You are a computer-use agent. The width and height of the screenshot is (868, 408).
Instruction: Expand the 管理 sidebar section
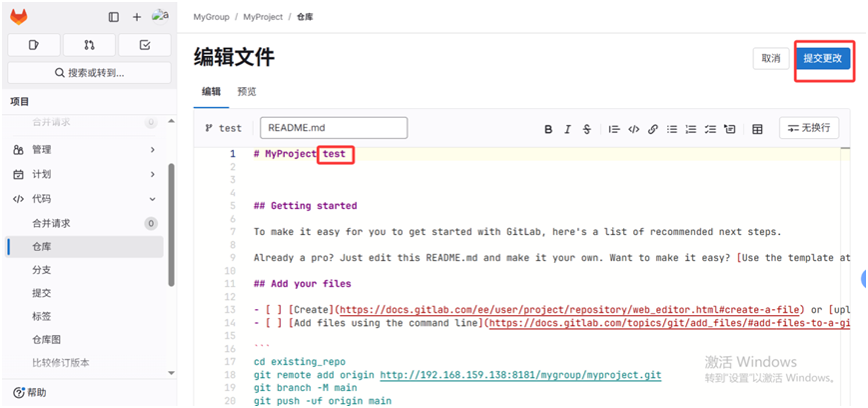[x=85, y=150]
